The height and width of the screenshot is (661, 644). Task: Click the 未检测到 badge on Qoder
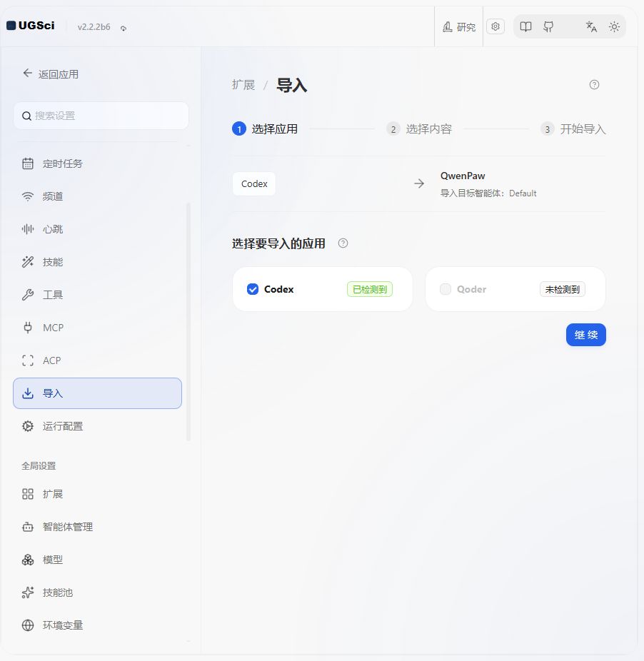click(562, 289)
